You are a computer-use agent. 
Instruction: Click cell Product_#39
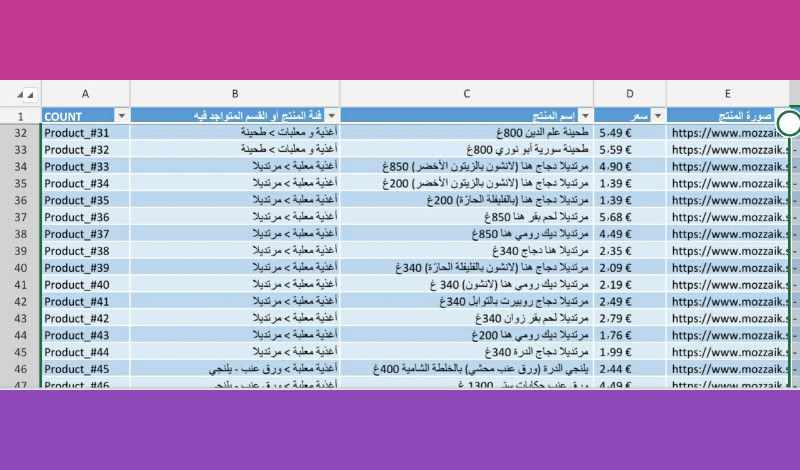(86, 267)
